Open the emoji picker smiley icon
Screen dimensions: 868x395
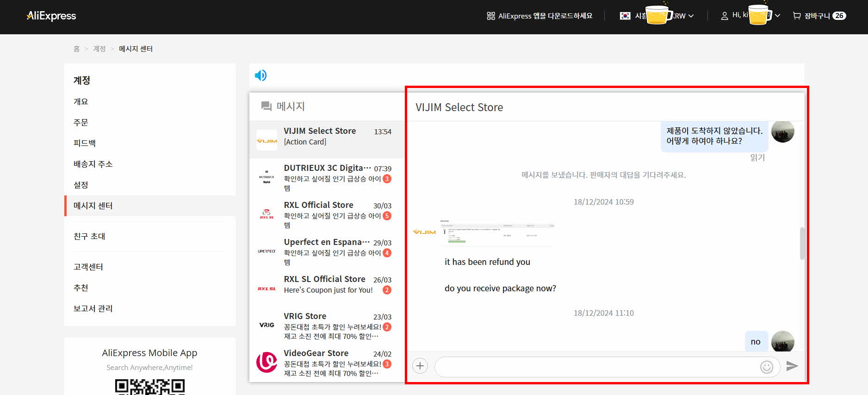(767, 367)
